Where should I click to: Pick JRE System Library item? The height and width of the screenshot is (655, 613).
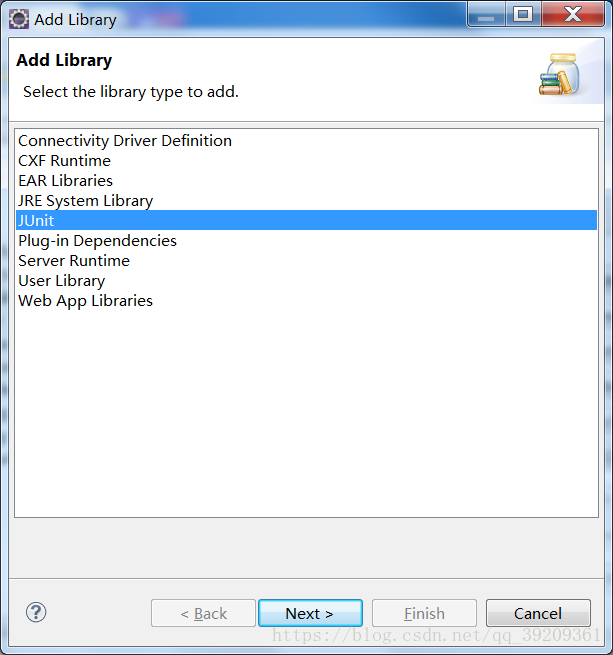pos(306,201)
